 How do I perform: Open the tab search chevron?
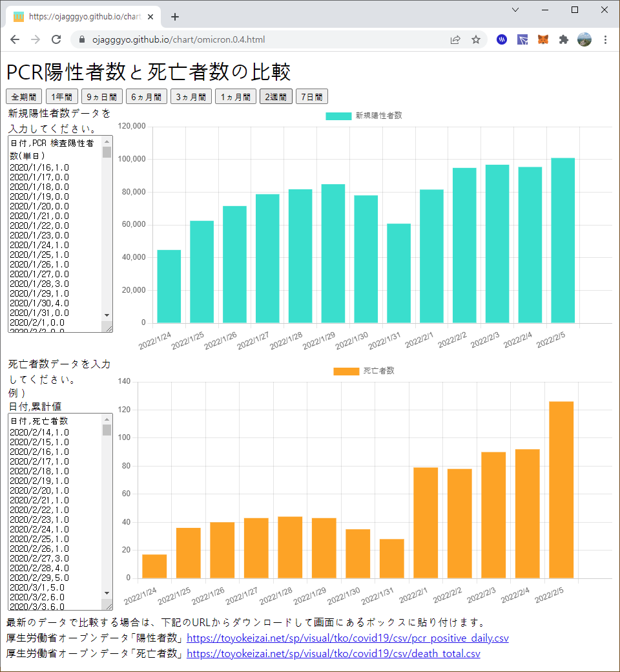coord(515,10)
